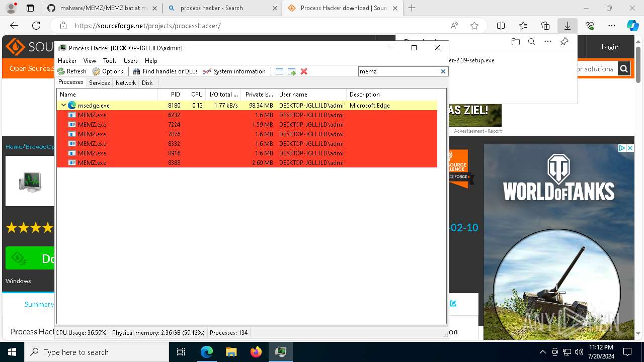The height and width of the screenshot is (362, 644).
Task: Search downloads magnifier icon
Action: (x=531, y=42)
